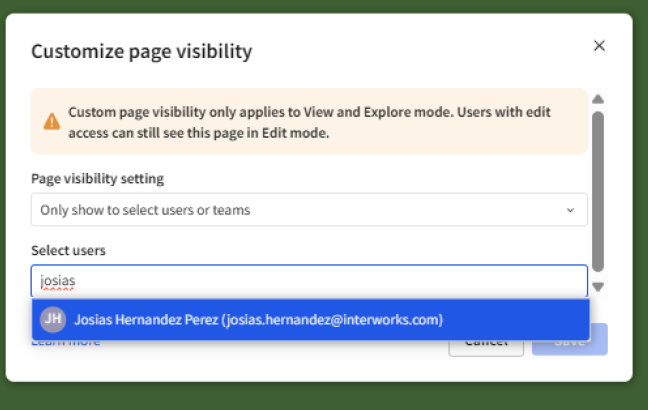Click the 'Page visibility setting' label
Image resolution: width=648 pixels, height=410 pixels.
[x=97, y=179]
